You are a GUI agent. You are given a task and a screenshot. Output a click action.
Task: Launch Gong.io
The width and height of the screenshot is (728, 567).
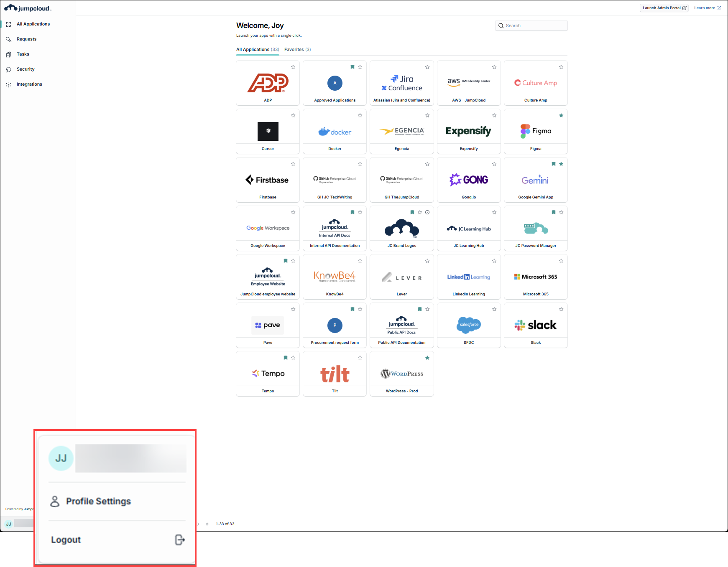(469, 180)
